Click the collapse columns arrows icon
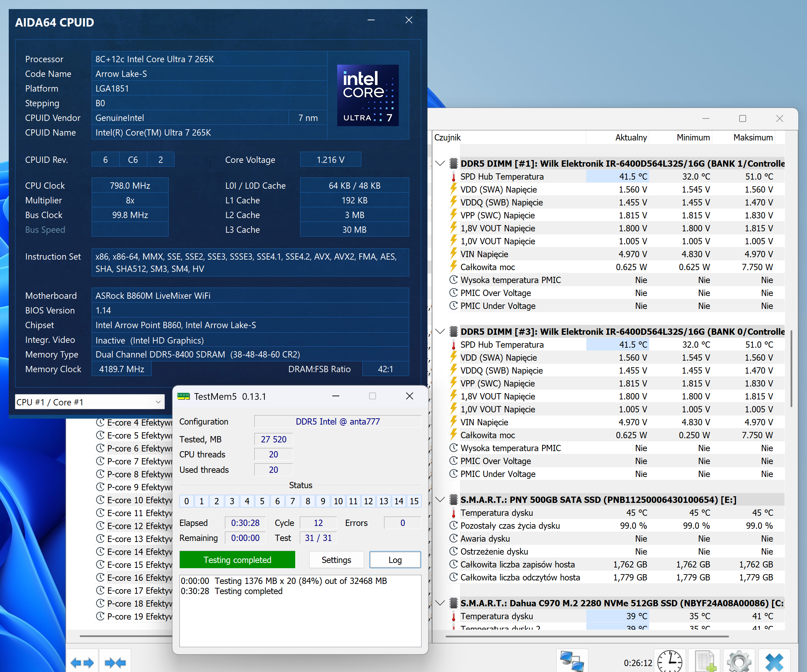 point(115,663)
